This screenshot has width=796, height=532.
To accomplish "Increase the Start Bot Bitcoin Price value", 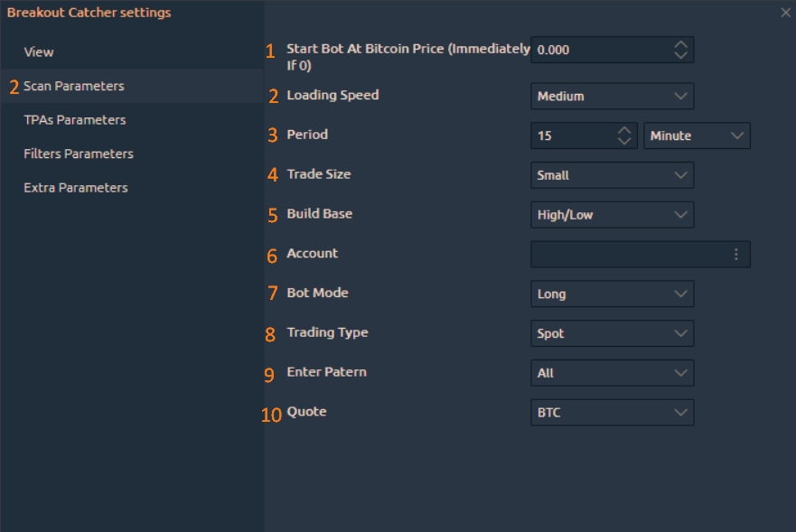I will tap(680, 44).
